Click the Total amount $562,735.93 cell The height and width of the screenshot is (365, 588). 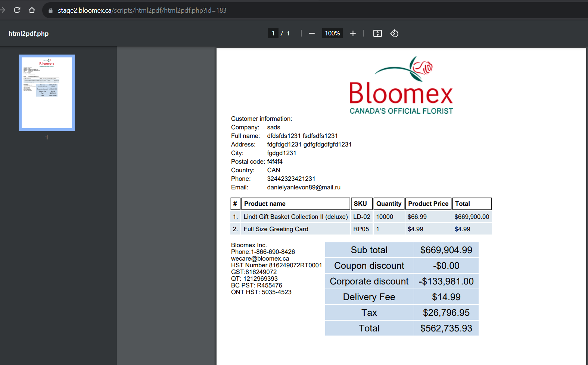pos(446,328)
